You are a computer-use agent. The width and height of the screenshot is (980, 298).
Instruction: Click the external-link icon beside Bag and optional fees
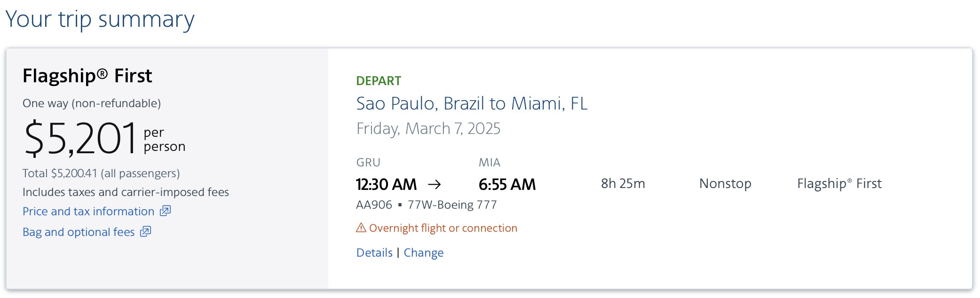coord(145,231)
